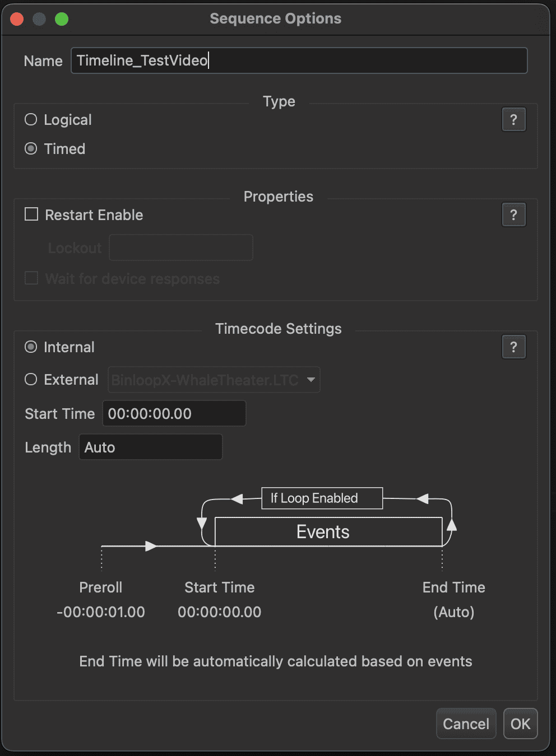Open the BinloopX-WhaleTheater.LTC dropdown

pos(214,380)
